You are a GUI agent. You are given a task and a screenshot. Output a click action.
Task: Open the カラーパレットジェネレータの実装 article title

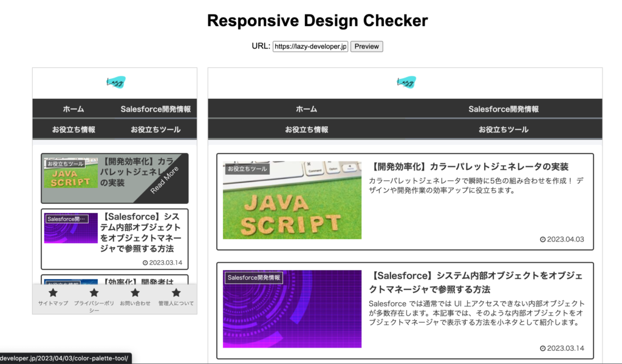point(472,168)
